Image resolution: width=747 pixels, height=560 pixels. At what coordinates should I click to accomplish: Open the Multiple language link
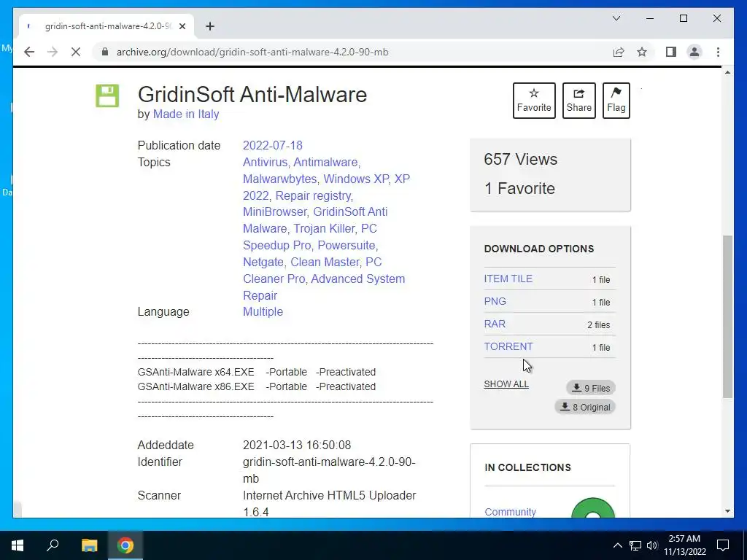263,312
